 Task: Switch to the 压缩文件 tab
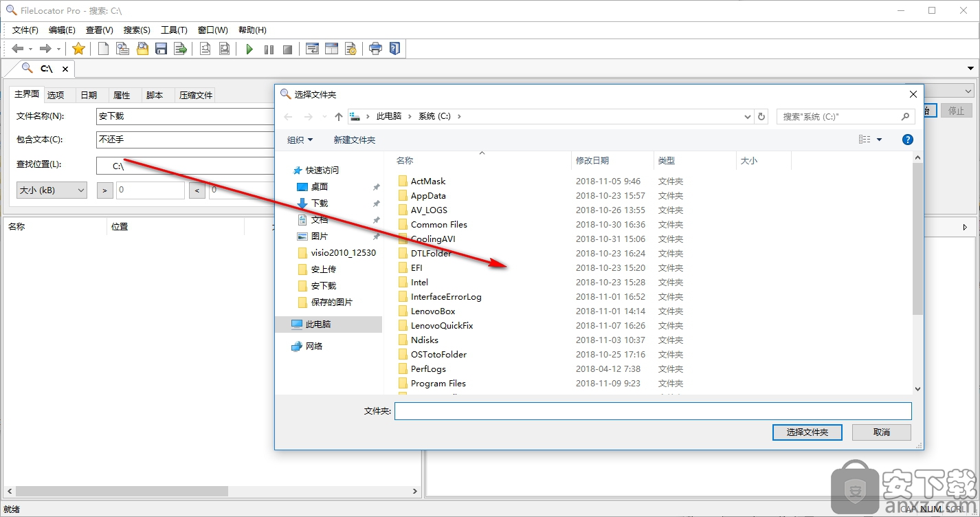click(196, 95)
